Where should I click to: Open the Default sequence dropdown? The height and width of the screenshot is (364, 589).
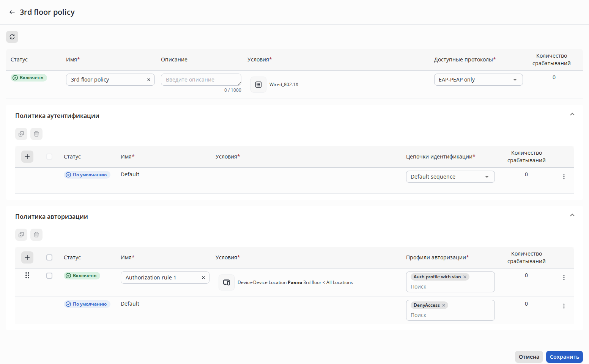click(x=450, y=177)
